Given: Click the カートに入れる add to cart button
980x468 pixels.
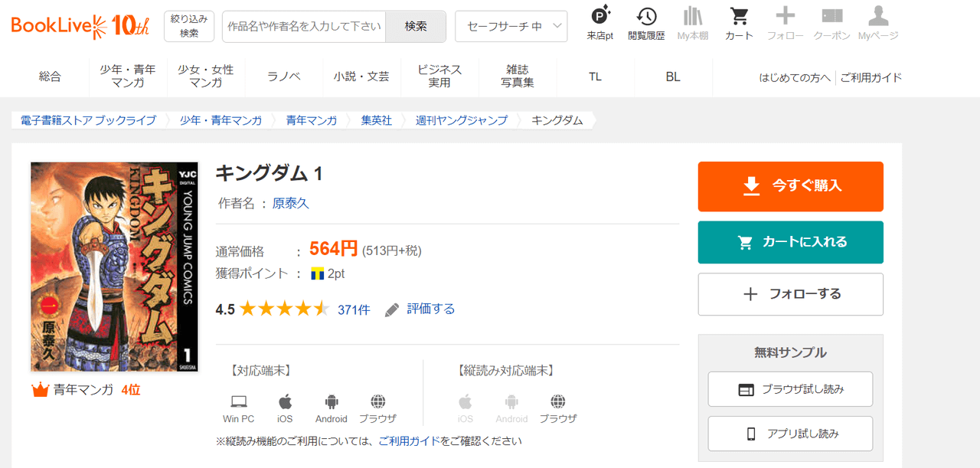Looking at the screenshot, I should (x=790, y=242).
